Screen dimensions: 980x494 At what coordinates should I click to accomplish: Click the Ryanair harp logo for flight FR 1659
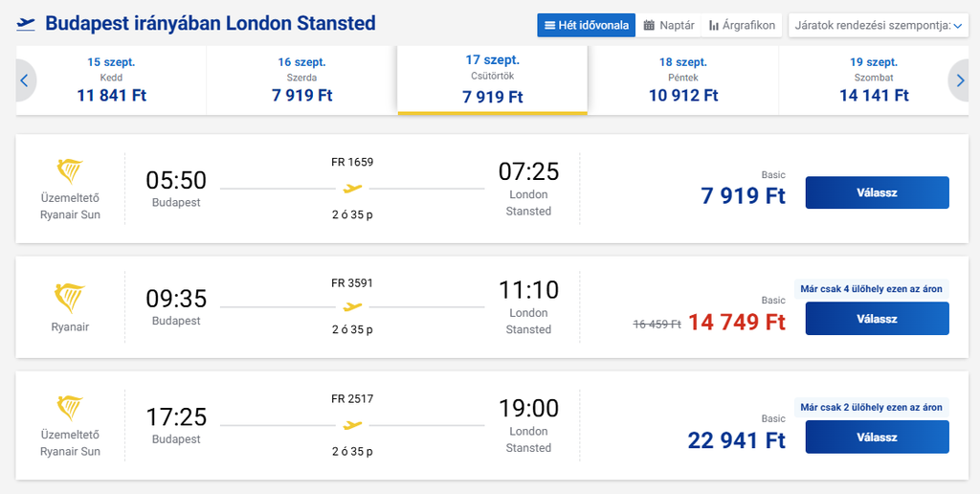coord(70,172)
